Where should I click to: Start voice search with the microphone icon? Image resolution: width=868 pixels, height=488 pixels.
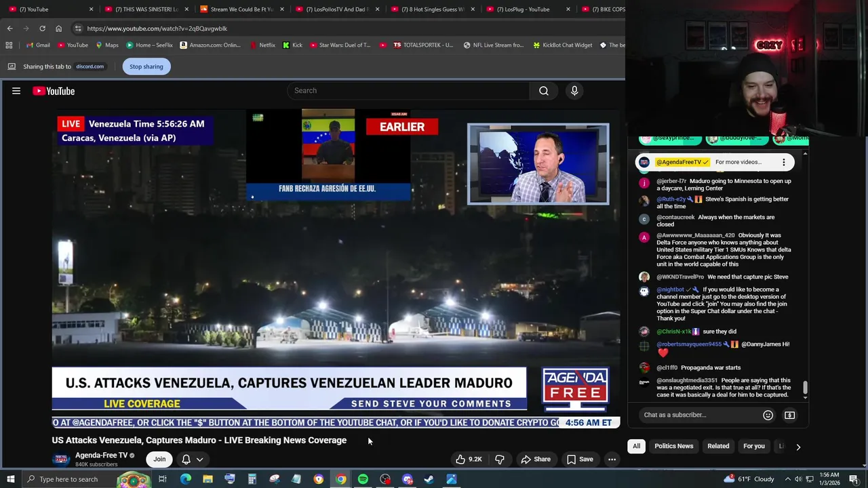(574, 91)
